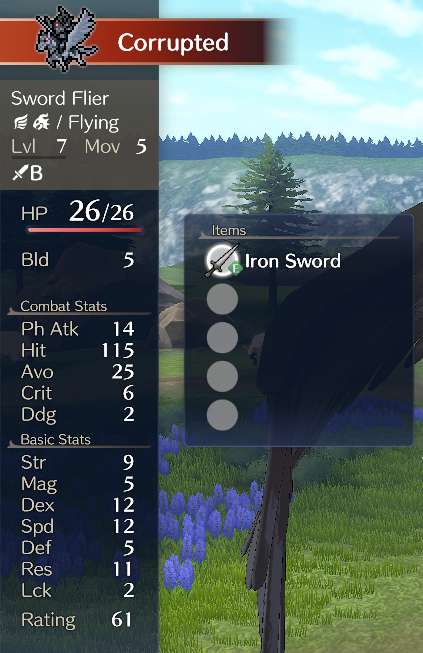Click the Iron Sword item name
Screen dimensions: 423x653
[293, 261]
